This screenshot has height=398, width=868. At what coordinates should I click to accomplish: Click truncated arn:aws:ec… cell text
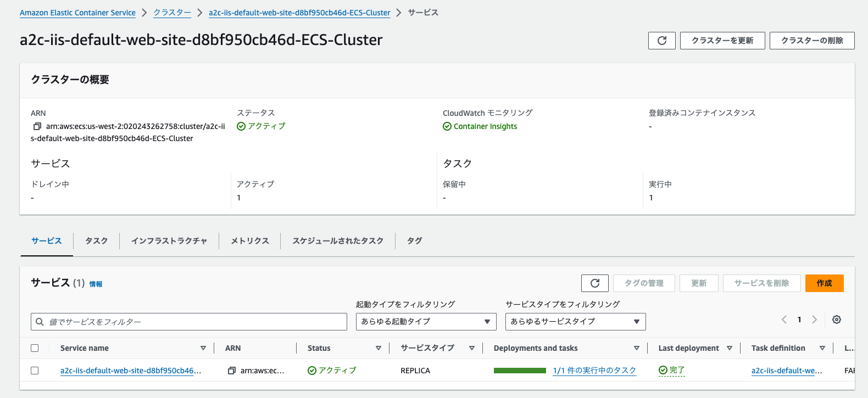point(263,371)
